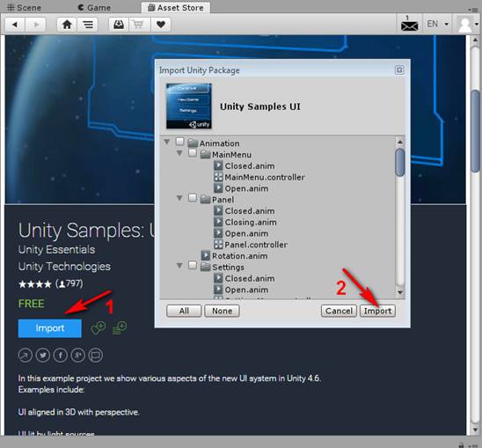This screenshot has width=482, height=448.
Task: Open the user account avatar menu
Action: pos(467,25)
